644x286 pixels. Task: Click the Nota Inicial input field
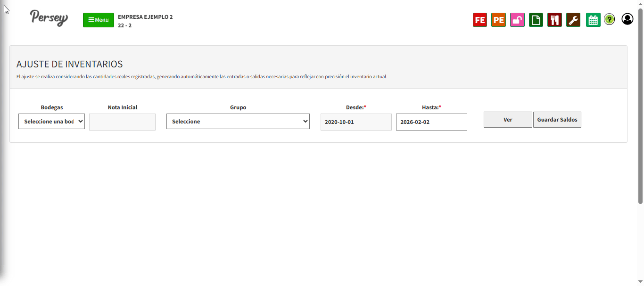[122, 122]
